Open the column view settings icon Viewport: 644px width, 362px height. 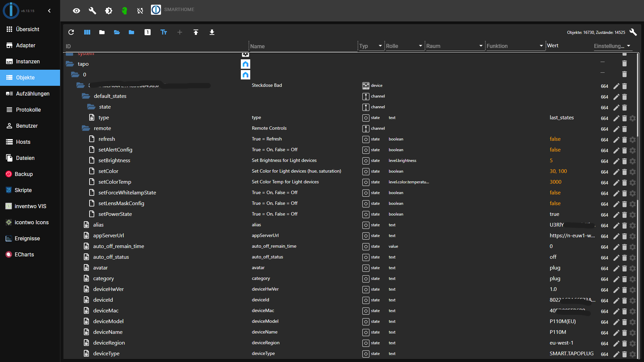[87, 32]
